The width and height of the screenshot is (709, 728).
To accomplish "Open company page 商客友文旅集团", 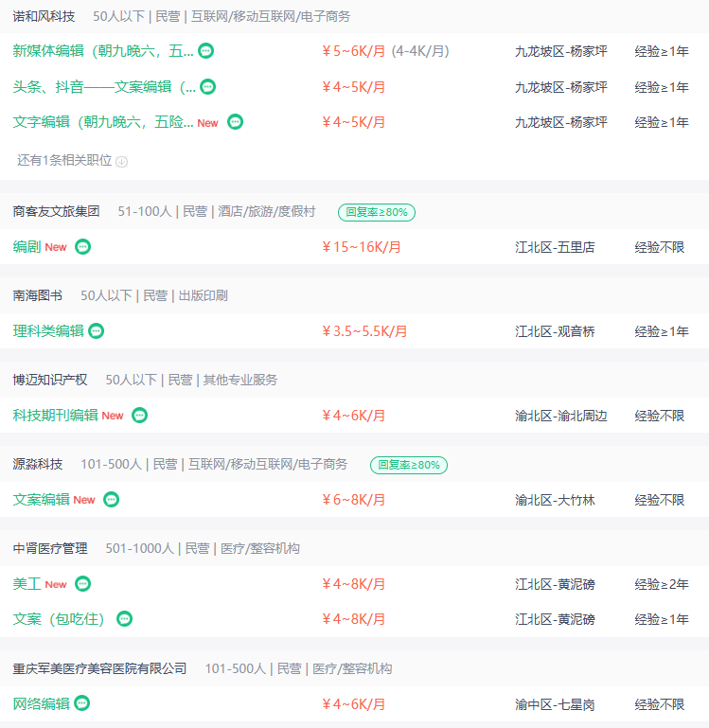I will click(56, 211).
